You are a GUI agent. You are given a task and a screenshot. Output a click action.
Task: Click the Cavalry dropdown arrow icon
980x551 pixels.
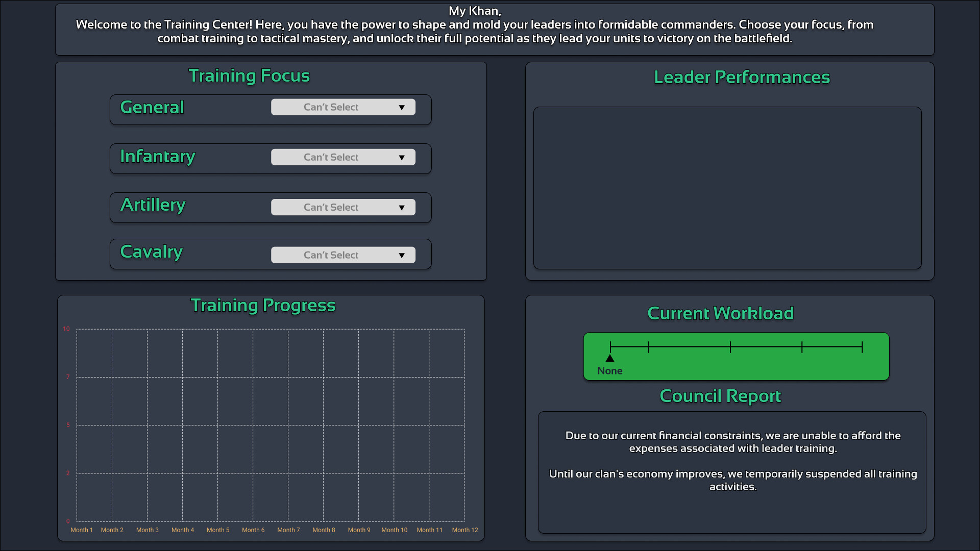402,256
